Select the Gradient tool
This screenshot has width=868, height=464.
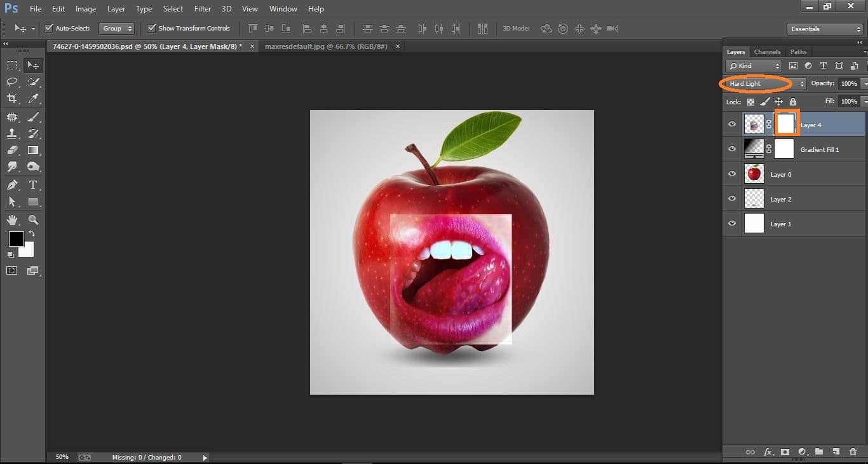pos(33,150)
